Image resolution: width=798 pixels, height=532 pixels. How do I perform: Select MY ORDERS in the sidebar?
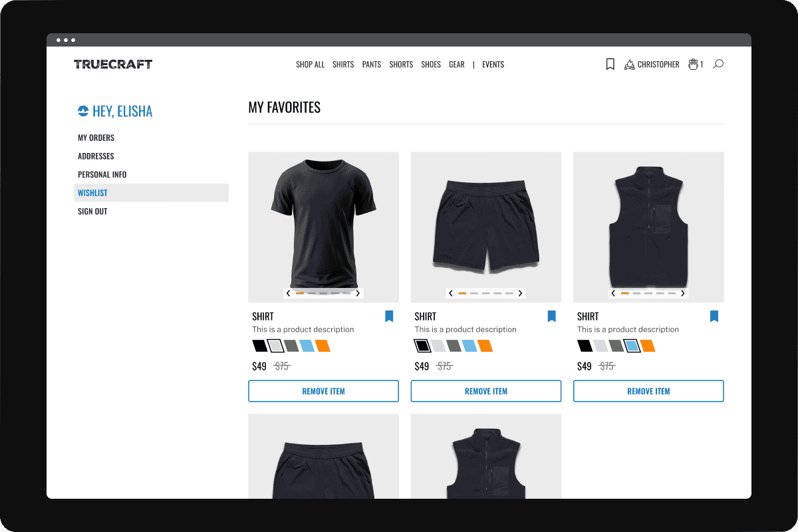click(x=96, y=138)
